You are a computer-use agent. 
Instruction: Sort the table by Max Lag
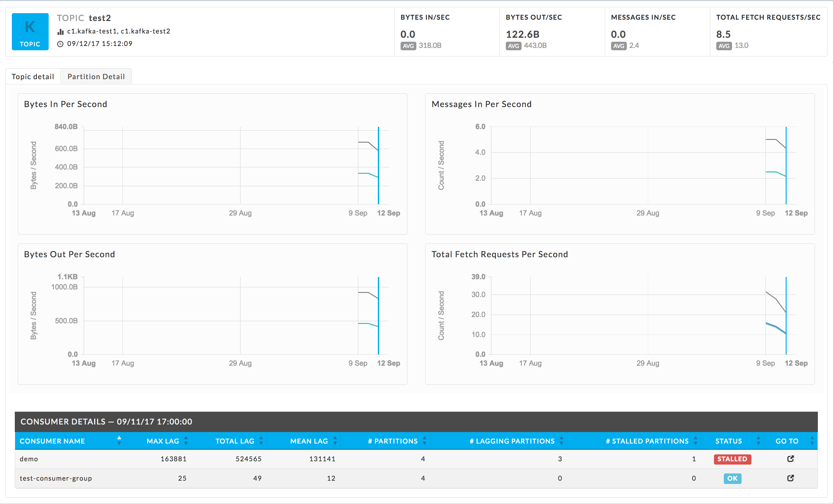pos(186,441)
